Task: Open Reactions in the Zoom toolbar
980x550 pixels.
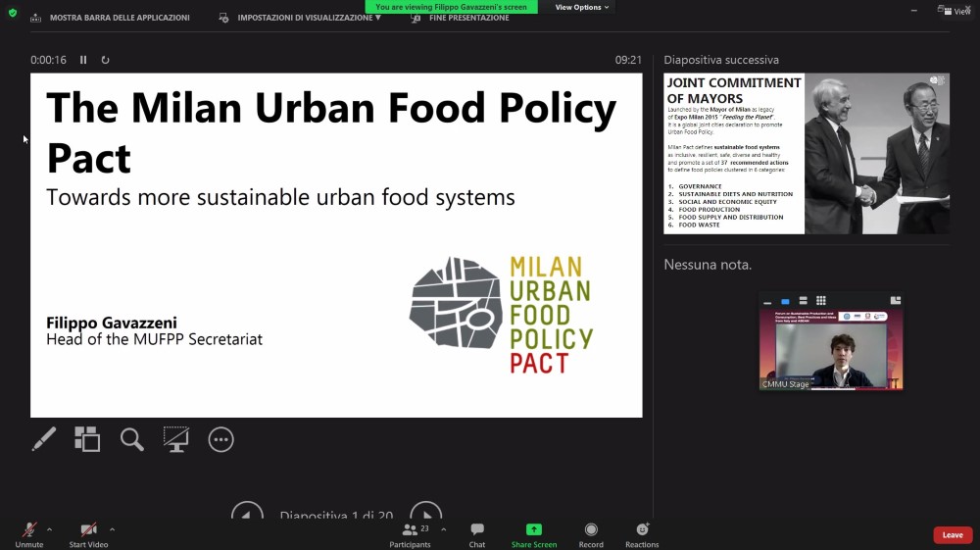Action: point(642,534)
